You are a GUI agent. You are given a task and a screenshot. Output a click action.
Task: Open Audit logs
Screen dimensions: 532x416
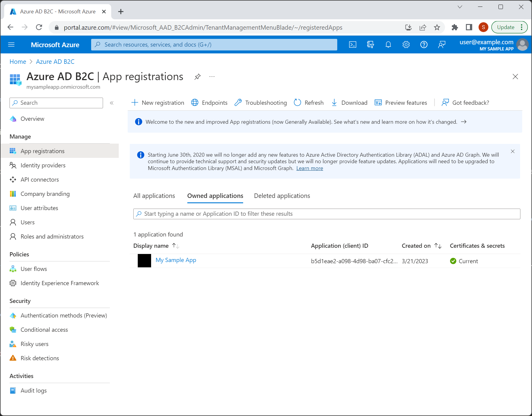tap(34, 390)
